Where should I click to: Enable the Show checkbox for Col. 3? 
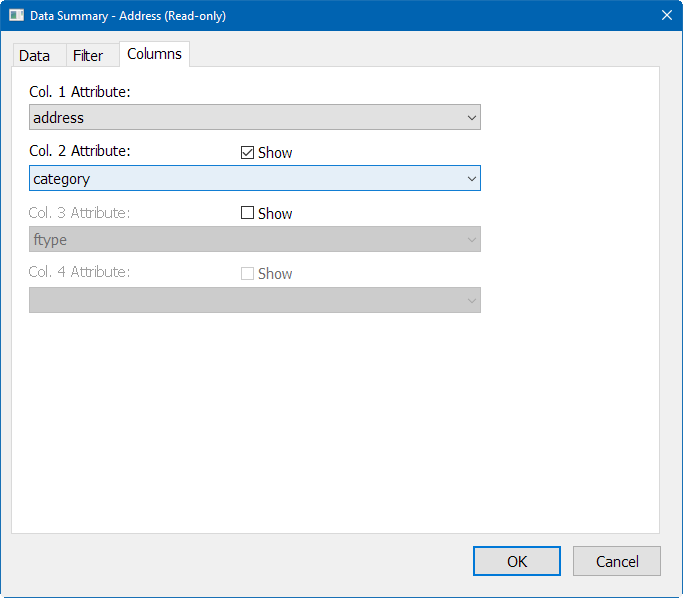248,213
